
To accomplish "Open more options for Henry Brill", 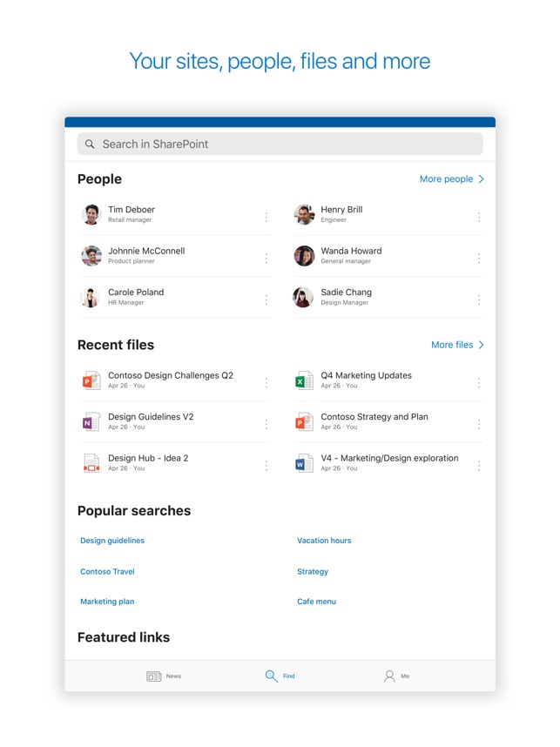I will [479, 218].
